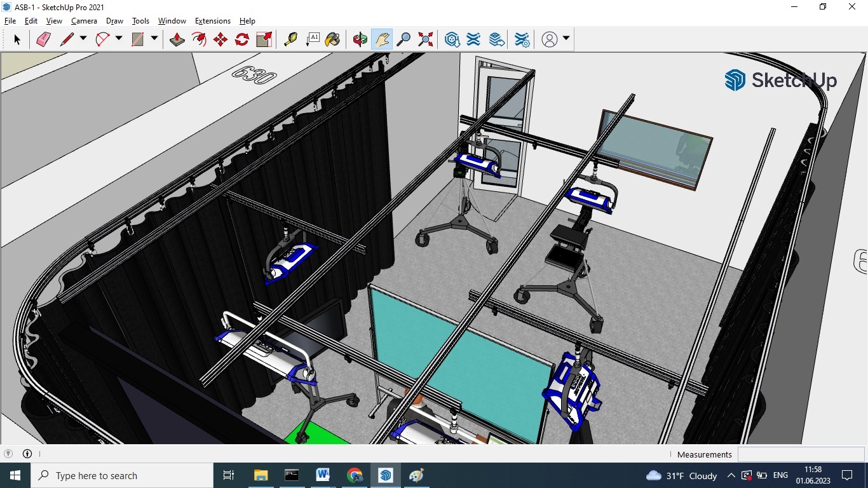Expand the Line tool dropdown arrow
Screen dimensions: 868x488
coord(83,39)
